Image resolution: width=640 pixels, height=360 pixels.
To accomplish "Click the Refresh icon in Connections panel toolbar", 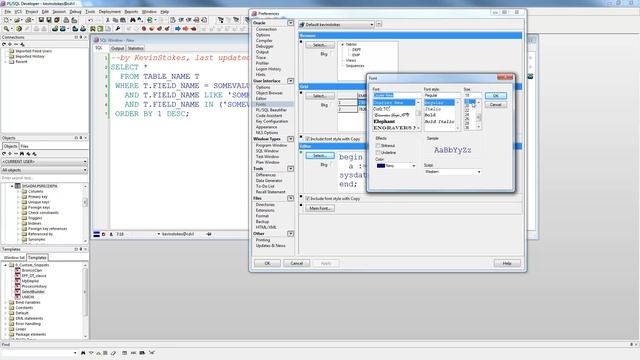I will coord(4,44).
